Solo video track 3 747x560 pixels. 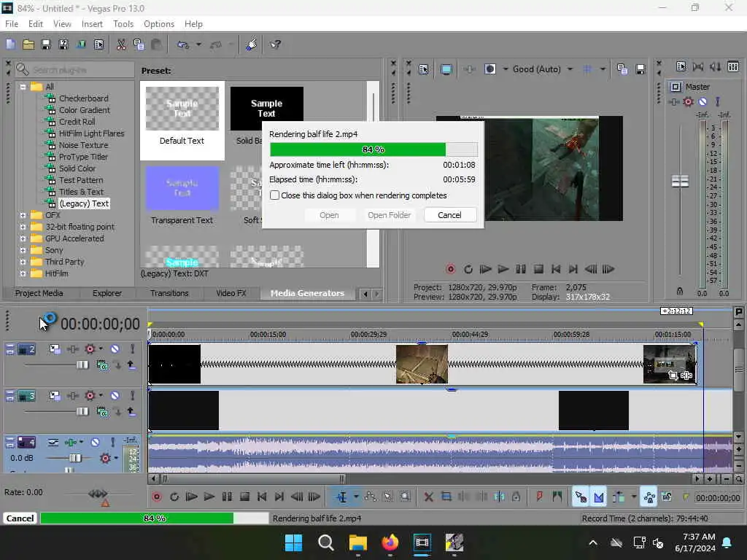(133, 396)
